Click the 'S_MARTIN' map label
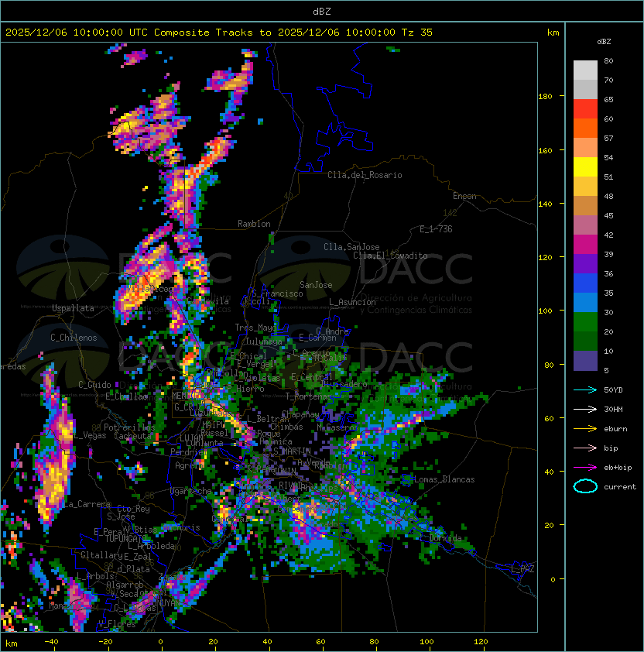This screenshot has width=644, height=652. pyautogui.click(x=293, y=451)
